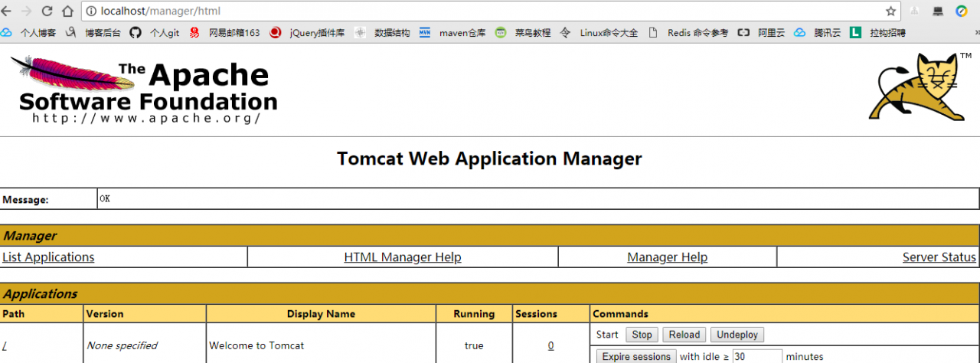Image resolution: width=980 pixels, height=363 pixels.
Task: Open the 腾讯云 bookmark
Action: coord(818,33)
